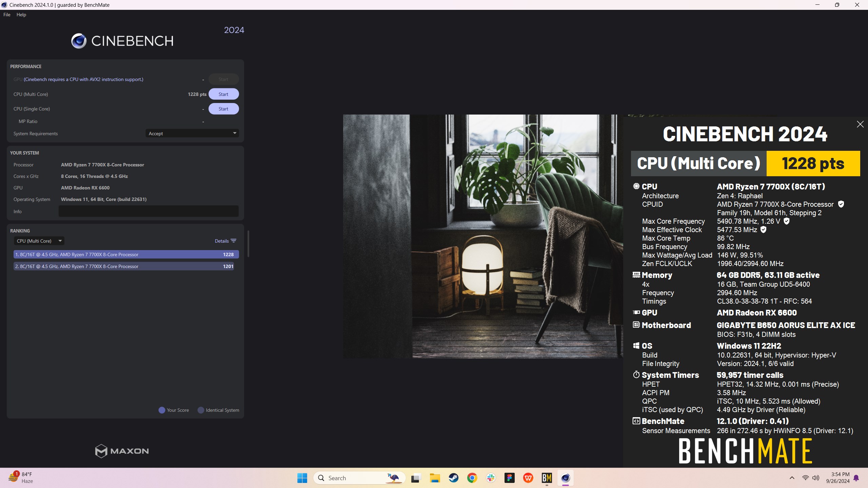Click the CPU chip icon in BenchMate panel
868x488 pixels.
[636, 186]
